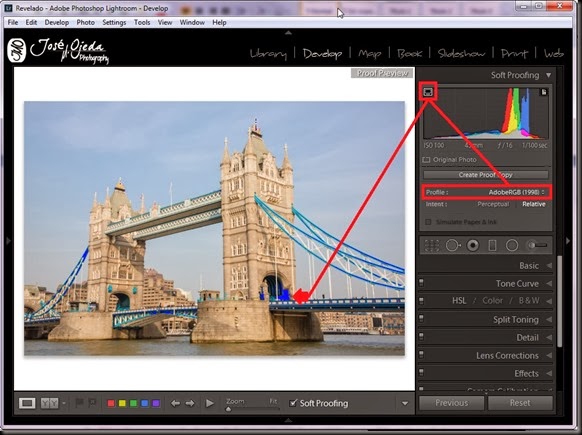Toggle Lens Corrections panel on/off switch
This screenshot has width=582, height=435.
pos(421,354)
